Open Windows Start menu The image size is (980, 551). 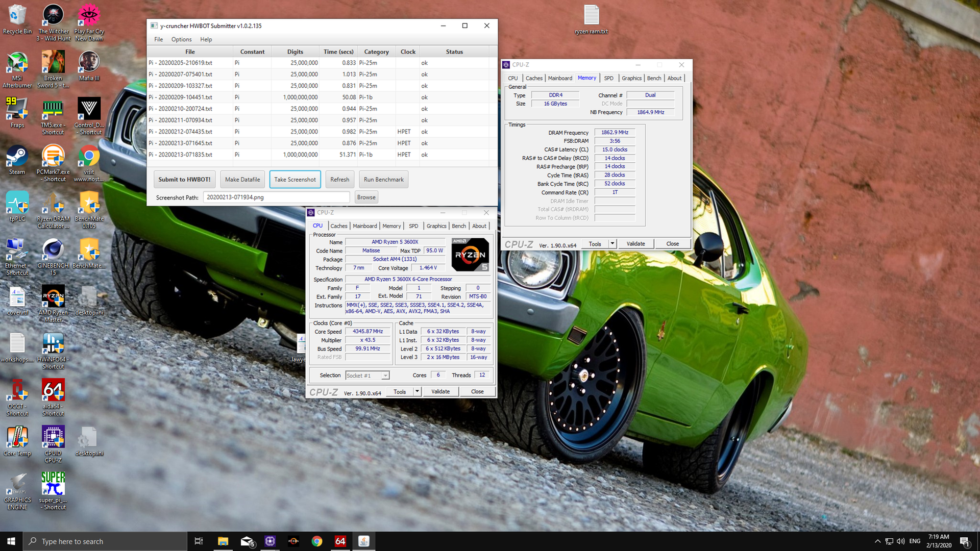pos(11,541)
